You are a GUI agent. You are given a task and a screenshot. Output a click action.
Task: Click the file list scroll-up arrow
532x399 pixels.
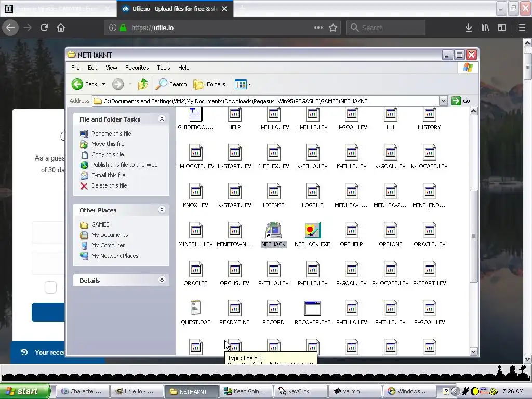point(473,111)
